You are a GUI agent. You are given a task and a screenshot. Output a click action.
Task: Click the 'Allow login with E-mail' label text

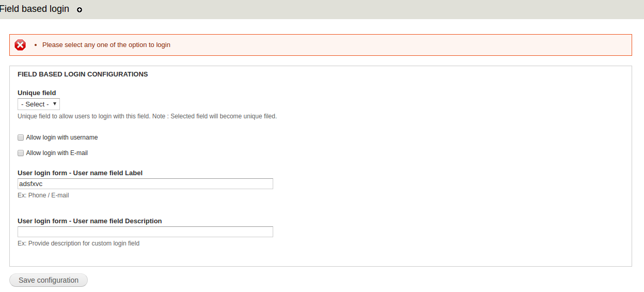pyautogui.click(x=57, y=153)
